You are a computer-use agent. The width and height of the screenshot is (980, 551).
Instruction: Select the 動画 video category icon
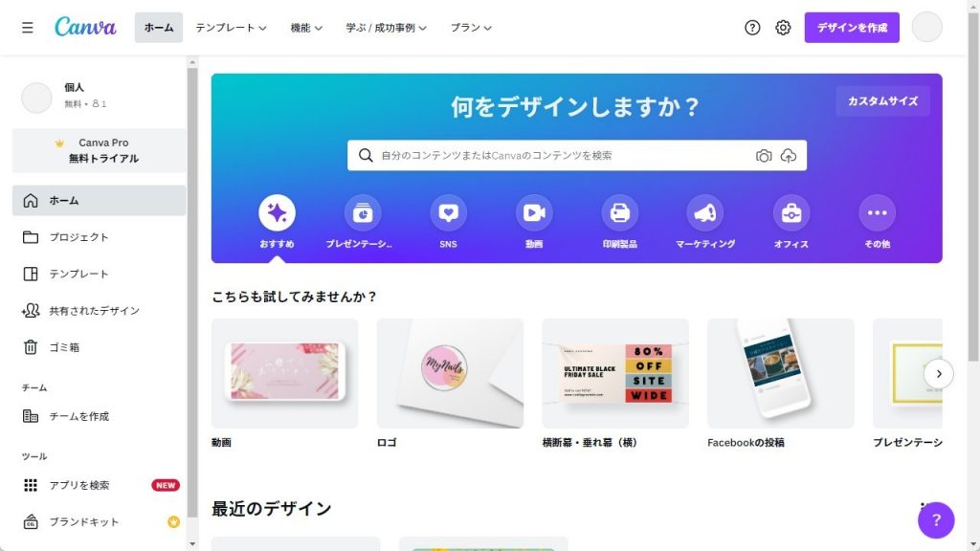[534, 213]
